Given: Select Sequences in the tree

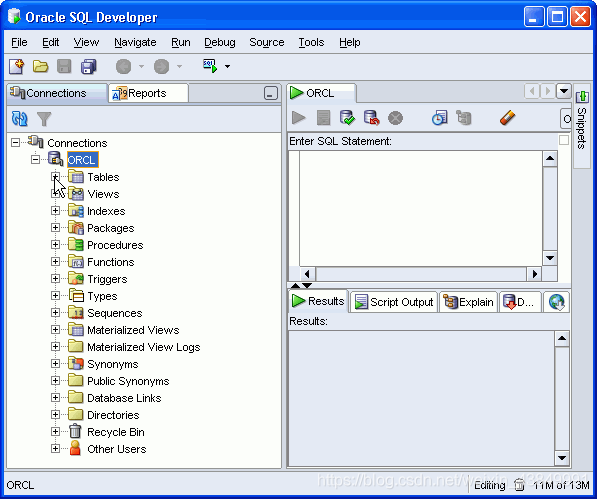Looking at the screenshot, I should point(115,313).
